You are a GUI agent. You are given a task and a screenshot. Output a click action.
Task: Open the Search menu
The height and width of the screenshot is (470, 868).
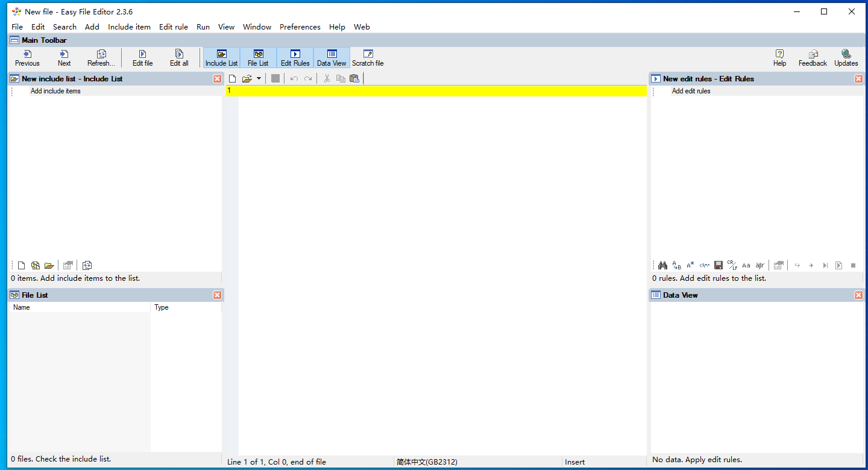pos(64,27)
